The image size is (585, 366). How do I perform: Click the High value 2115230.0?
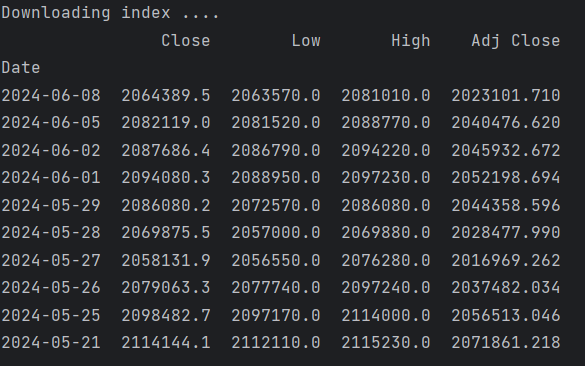pos(386,342)
